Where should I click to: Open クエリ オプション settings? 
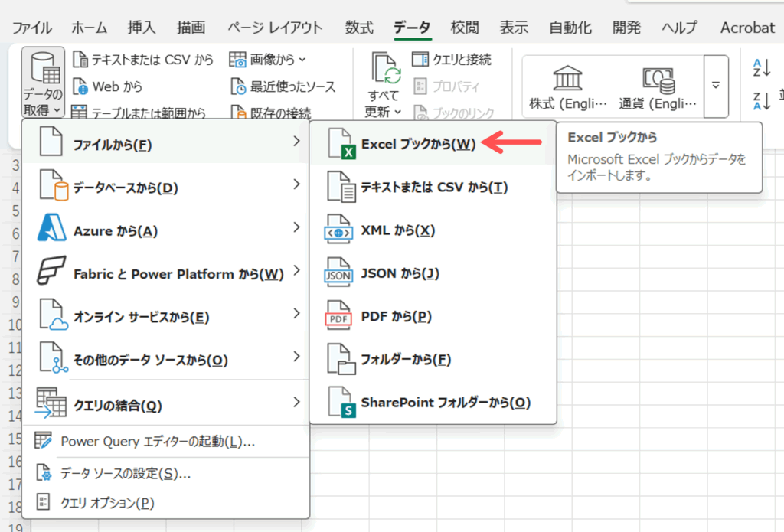click(107, 502)
